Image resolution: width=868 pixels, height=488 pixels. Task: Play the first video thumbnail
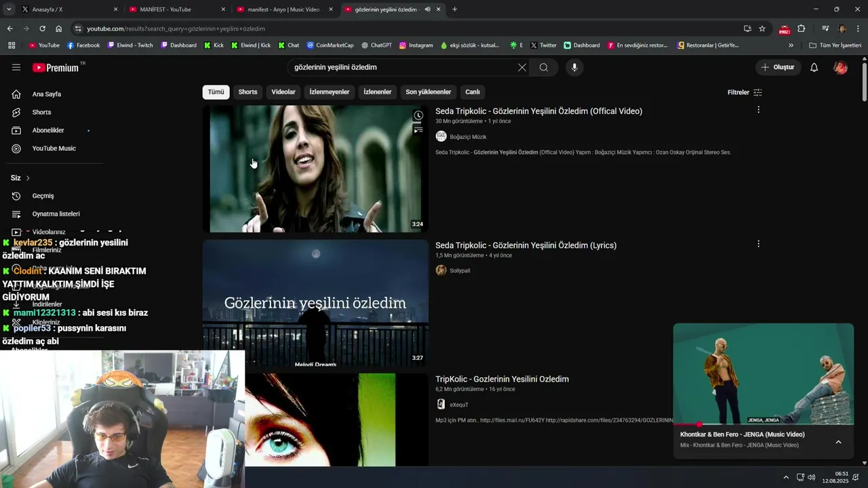(x=315, y=169)
